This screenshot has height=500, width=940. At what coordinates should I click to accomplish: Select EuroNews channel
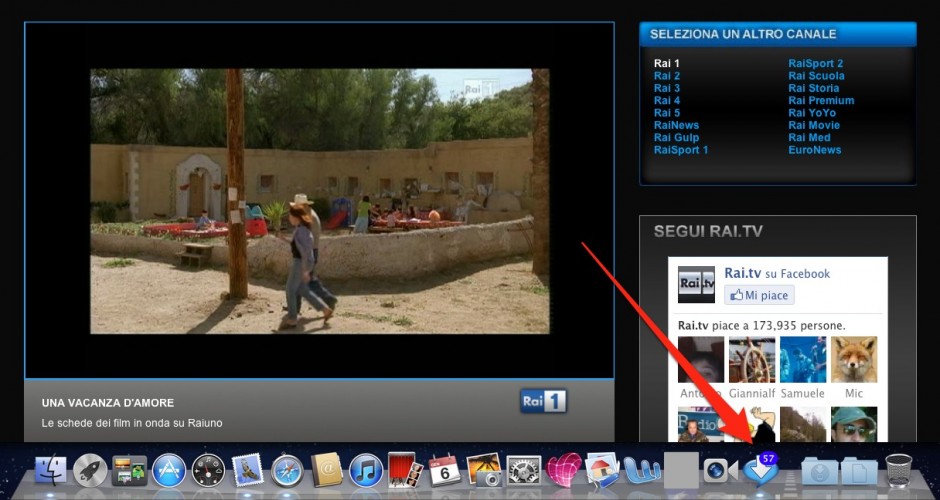click(x=814, y=150)
